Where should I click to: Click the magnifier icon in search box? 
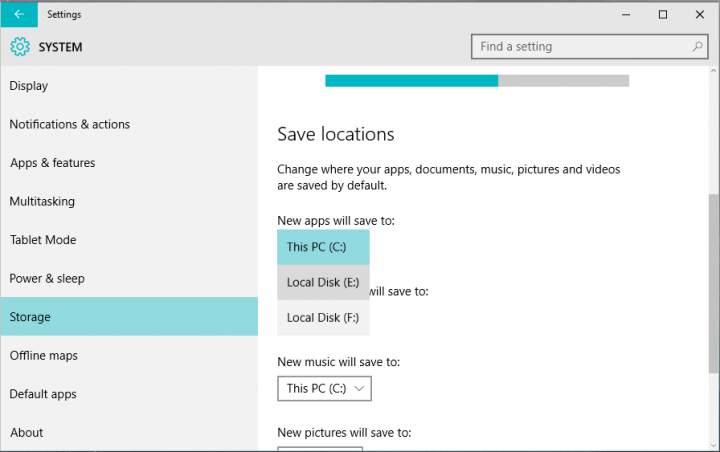(x=697, y=47)
